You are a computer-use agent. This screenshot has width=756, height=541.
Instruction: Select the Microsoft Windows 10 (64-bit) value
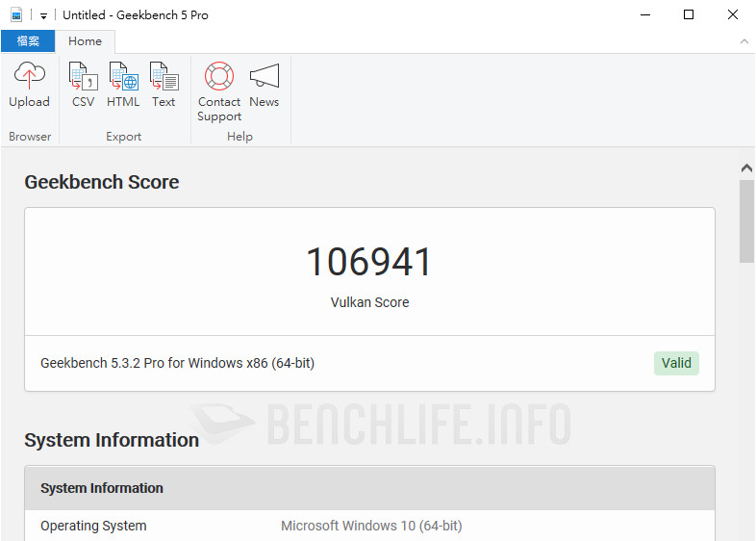(x=371, y=526)
